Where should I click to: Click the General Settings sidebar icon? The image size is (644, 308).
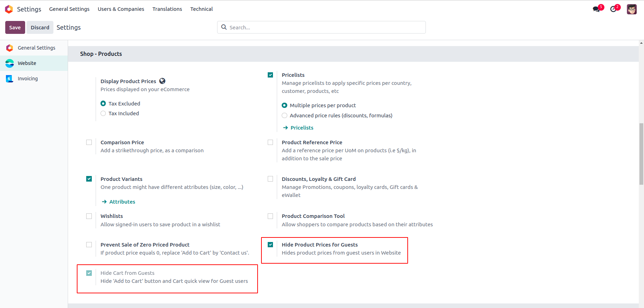tap(10, 48)
